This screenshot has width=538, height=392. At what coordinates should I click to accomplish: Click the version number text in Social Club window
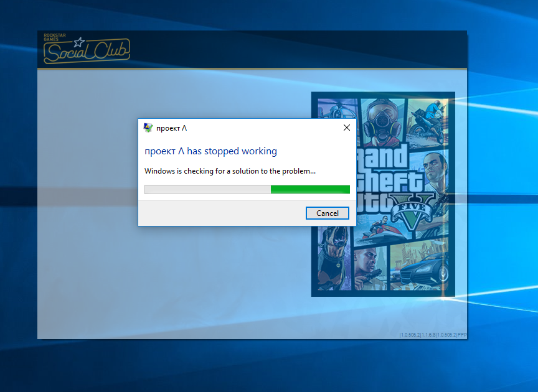433,335
